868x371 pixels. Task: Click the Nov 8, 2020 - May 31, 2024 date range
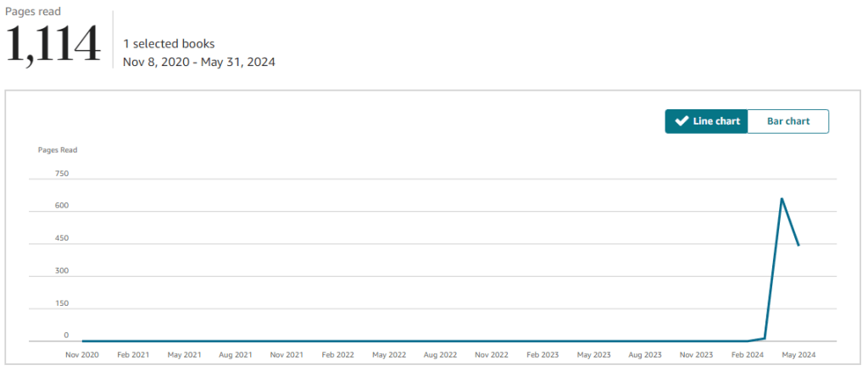pos(199,62)
